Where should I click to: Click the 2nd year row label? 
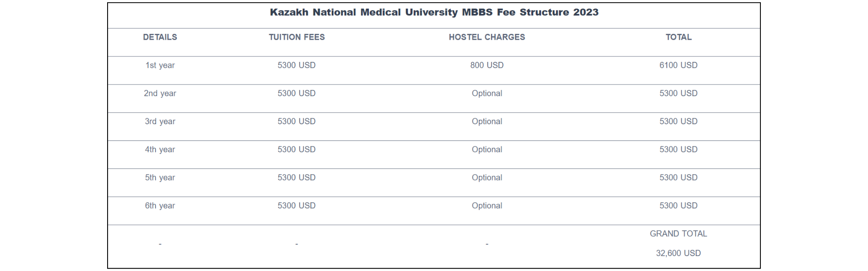click(160, 93)
